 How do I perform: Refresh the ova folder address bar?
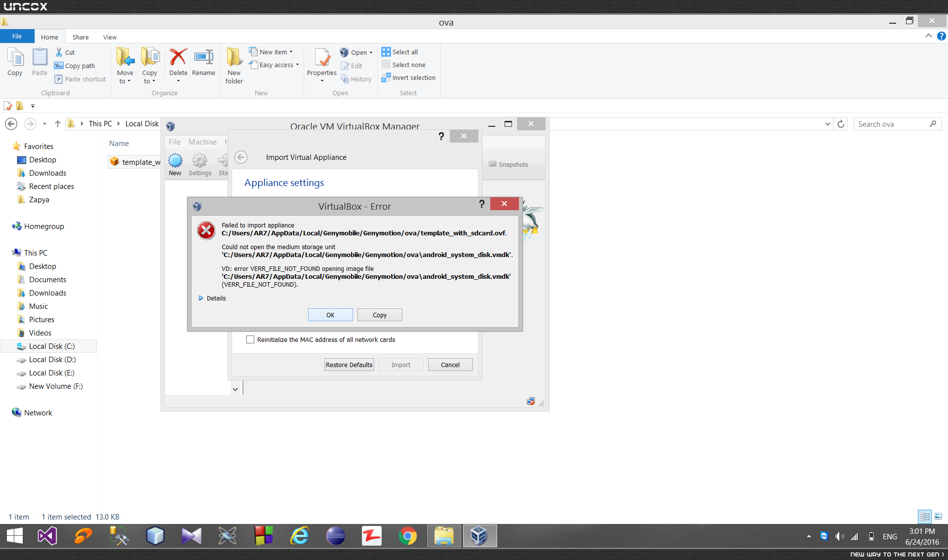coord(841,124)
